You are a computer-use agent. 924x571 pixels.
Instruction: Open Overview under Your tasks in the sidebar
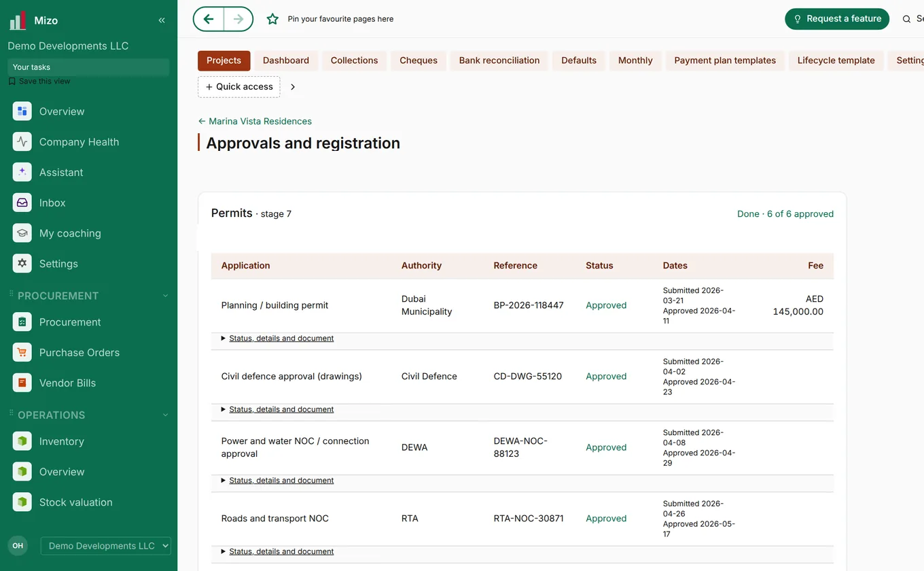(x=62, y=111)
